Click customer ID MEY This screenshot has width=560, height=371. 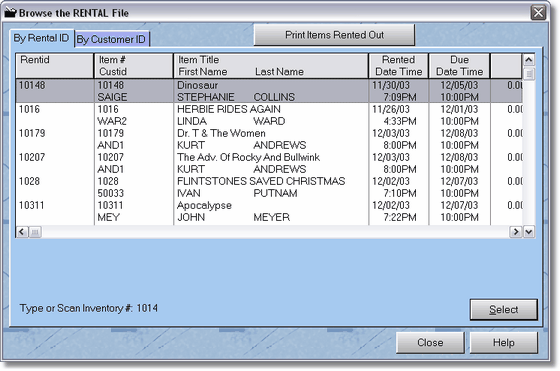tap(109, 217)
